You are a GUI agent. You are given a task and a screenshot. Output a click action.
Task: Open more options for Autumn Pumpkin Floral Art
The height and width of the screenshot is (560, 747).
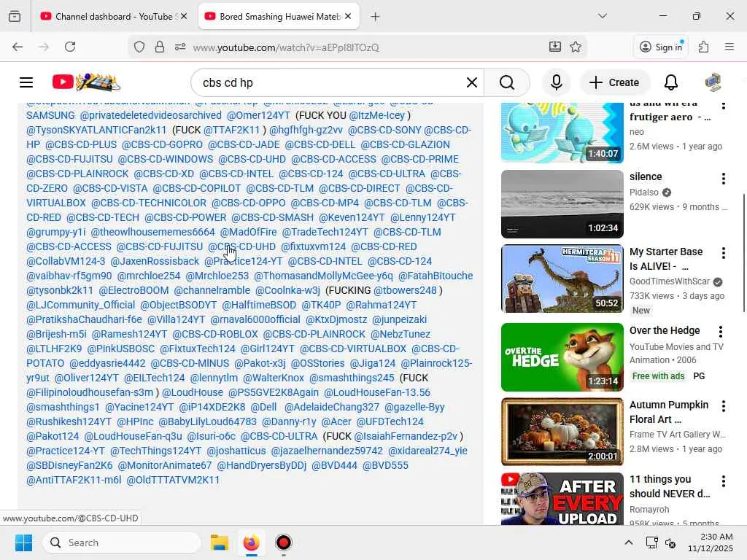[723, 406]
